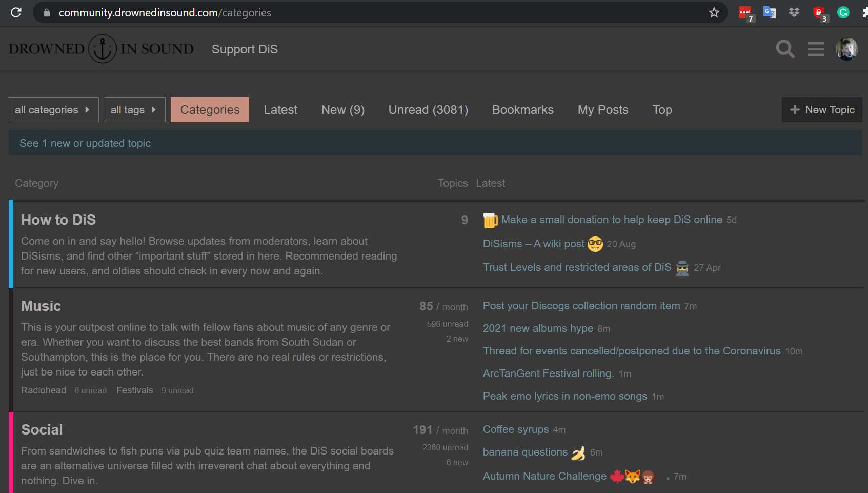
Task: Click See 1 new or updated topic banner
Action: [x=435, y=143]
